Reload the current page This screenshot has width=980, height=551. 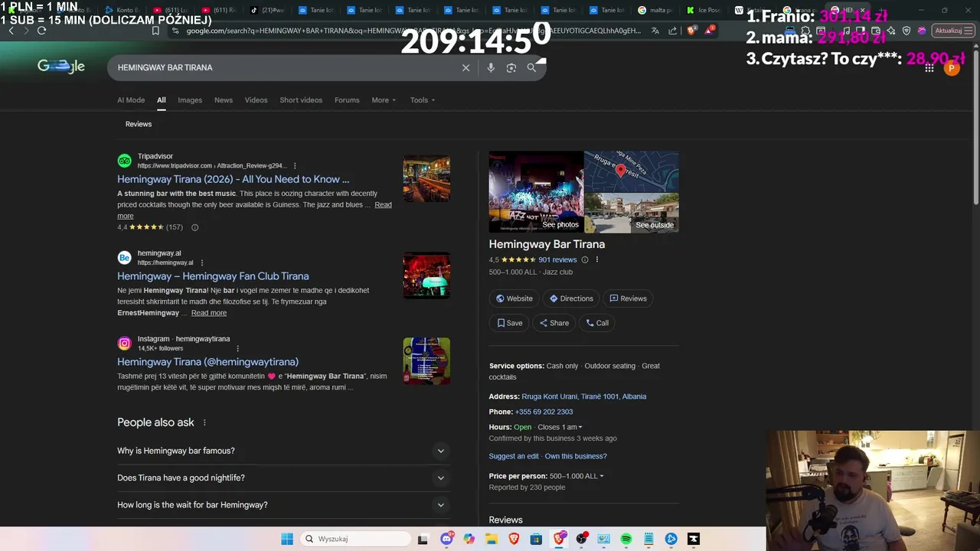click(x=41, y=31)
